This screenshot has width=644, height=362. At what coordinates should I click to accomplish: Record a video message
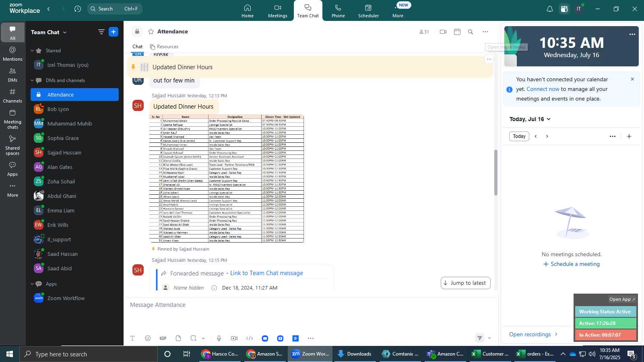pos(234,338)
